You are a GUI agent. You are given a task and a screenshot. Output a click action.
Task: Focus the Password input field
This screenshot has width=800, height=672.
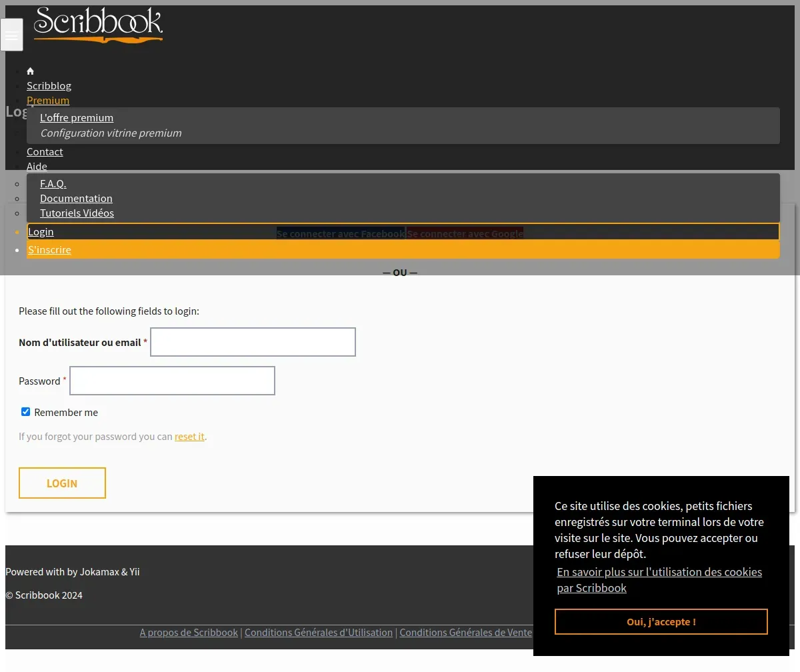pyautogui.click(x=172, y=381)
